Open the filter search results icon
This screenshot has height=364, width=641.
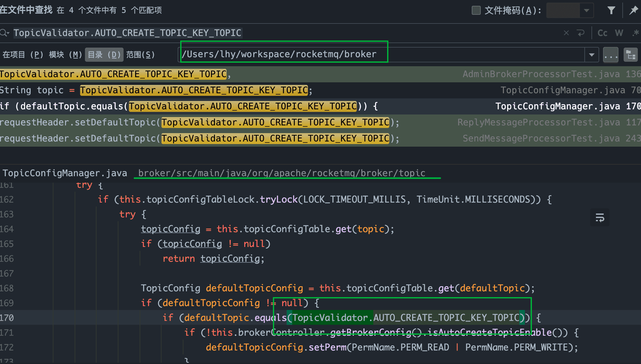(611, 10)
